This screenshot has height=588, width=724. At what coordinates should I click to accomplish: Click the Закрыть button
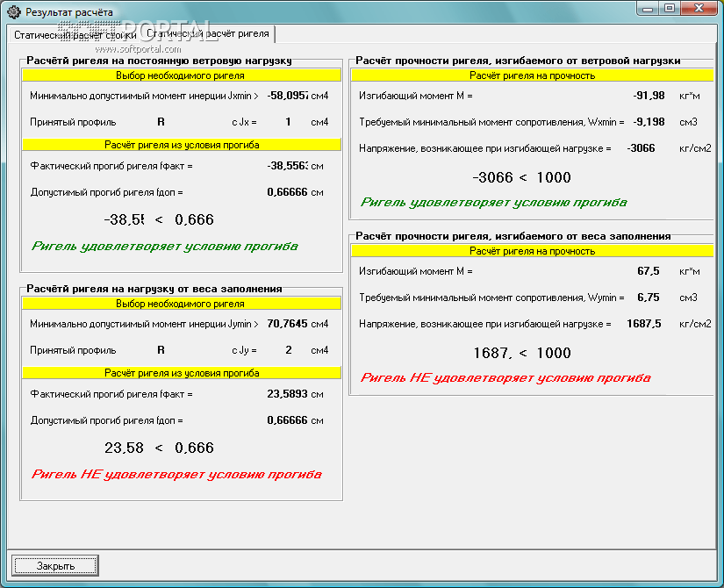point(55,566)
